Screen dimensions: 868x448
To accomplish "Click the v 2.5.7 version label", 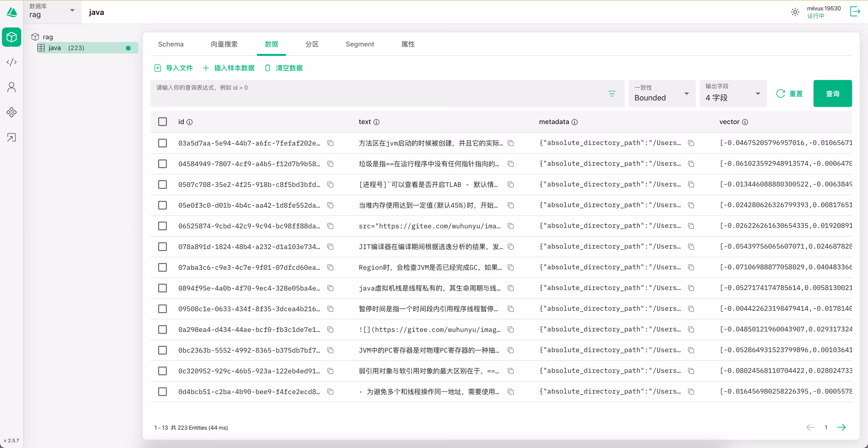I will pos(12,440).
